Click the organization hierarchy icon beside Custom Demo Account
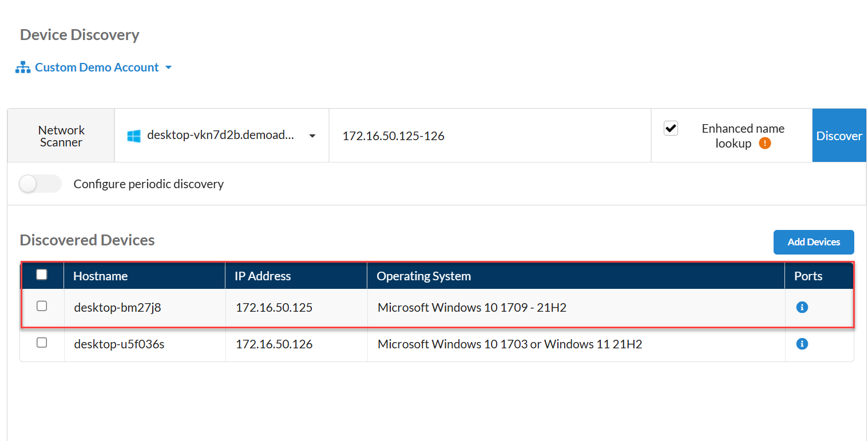The height and width of the screenshot is (441, 868). point(23,67)
